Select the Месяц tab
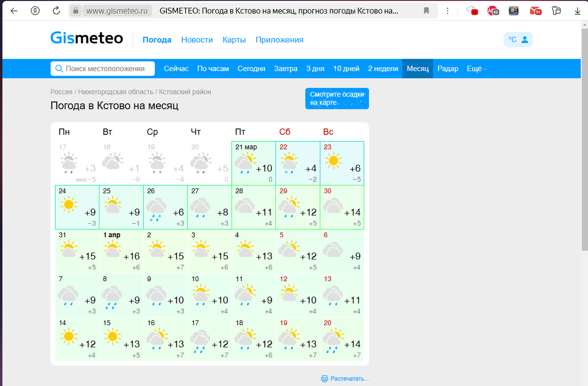This screenshot has height=386, width=588. (x=417, y=69)
